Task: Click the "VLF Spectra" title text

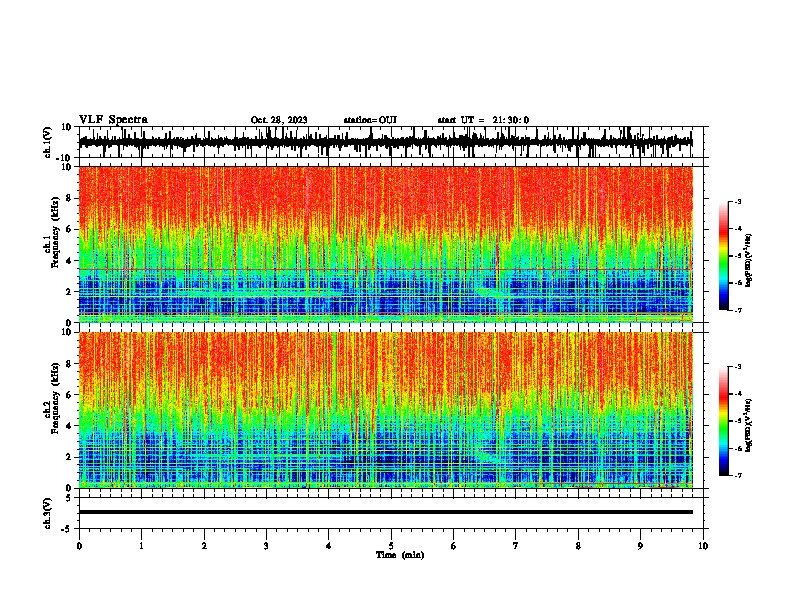Action: 113,120
